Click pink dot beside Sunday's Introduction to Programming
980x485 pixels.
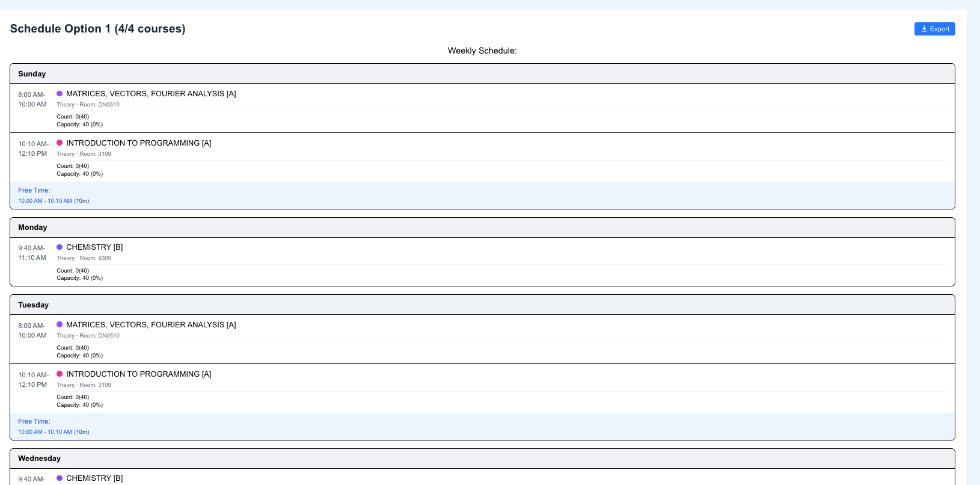[60, 143]
